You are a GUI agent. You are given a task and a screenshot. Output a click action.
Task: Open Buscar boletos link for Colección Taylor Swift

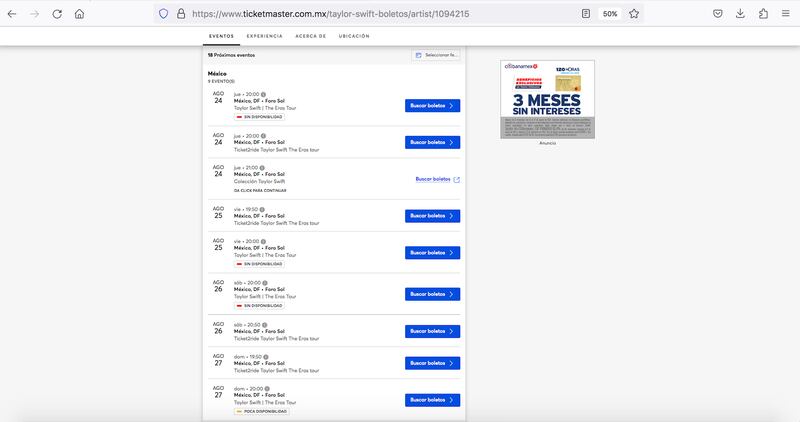(438, 179)
